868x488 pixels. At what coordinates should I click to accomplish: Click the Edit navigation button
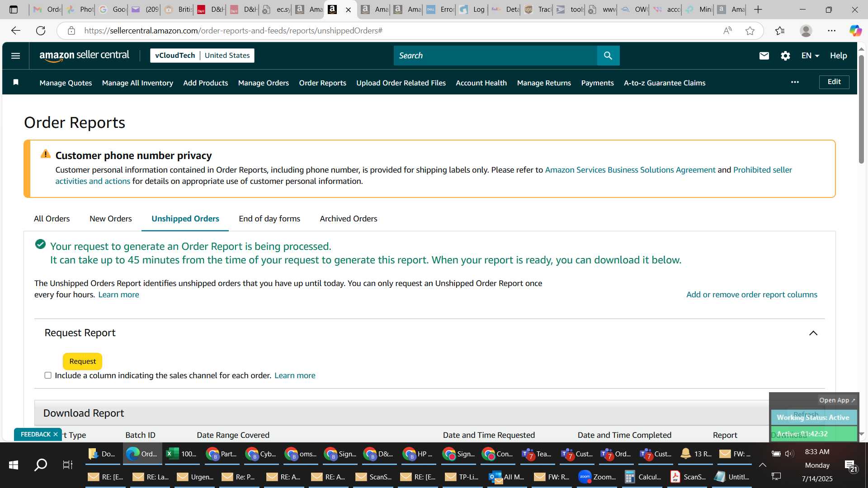pos(834,82)
